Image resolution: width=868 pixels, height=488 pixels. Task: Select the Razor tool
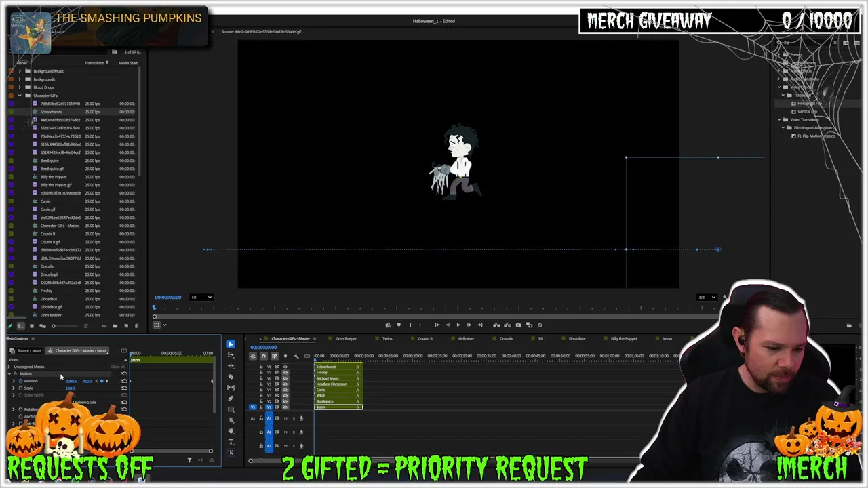click(231, 377)
